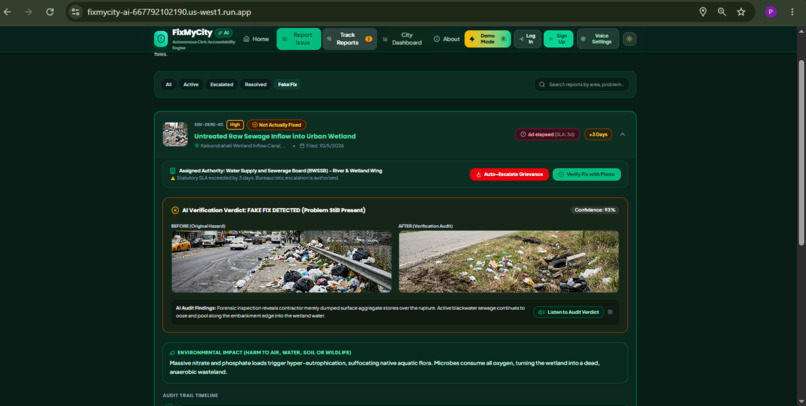Open the AFTER verification audit photo

[509, 262]
